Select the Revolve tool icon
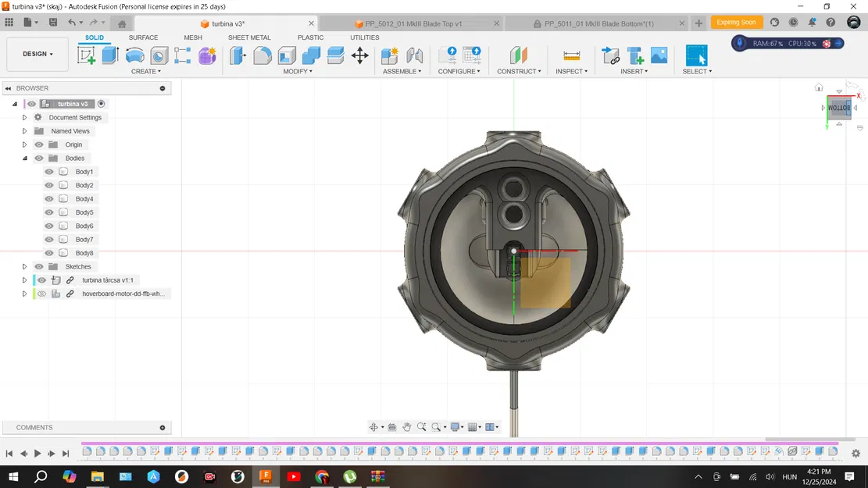Viewport: 868px width, 488px height. 134,55
